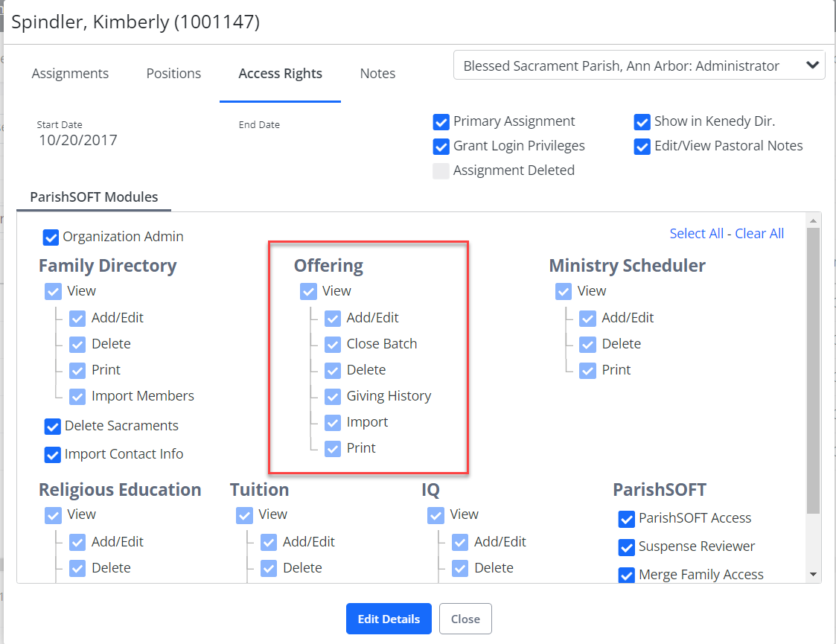Viewport: 836px width, 644px height.
Task: Toggle Show in Kenedy Dir. checkbox
Action: (642, 121)
